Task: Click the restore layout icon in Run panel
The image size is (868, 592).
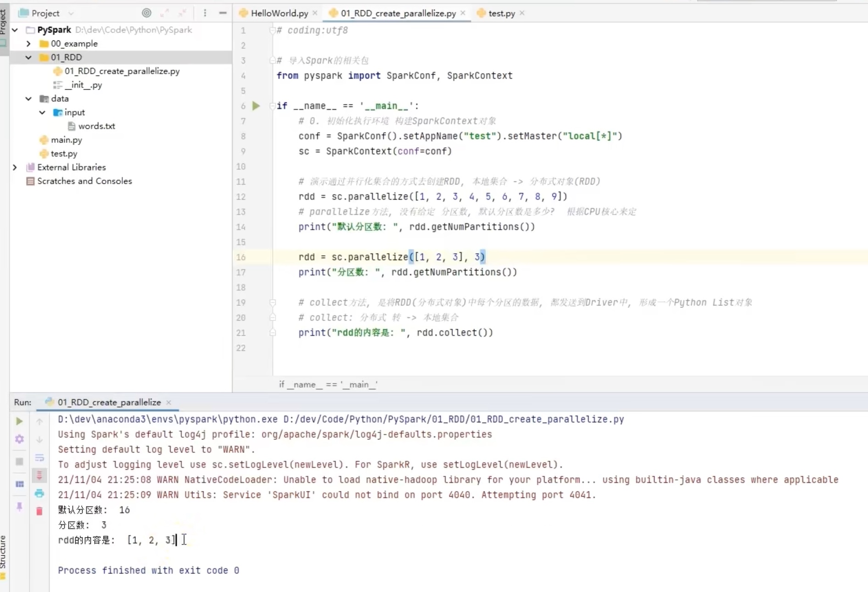Action: (x=19, y=484)
